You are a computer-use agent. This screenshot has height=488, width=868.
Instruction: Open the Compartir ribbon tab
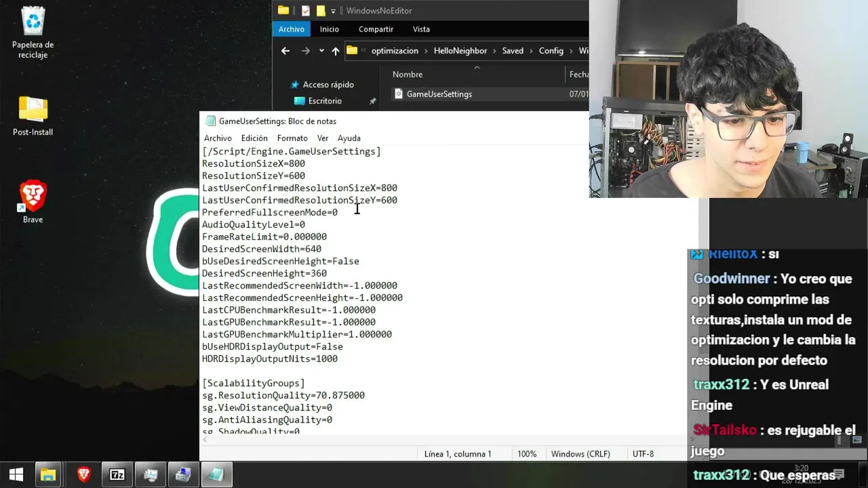click(x=376, y=29)
